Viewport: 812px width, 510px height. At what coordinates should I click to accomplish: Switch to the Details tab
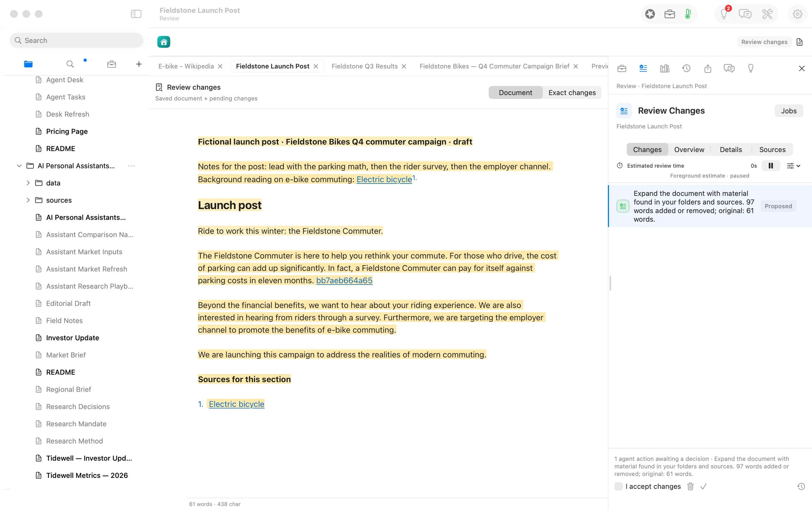[x=731, y=149]
